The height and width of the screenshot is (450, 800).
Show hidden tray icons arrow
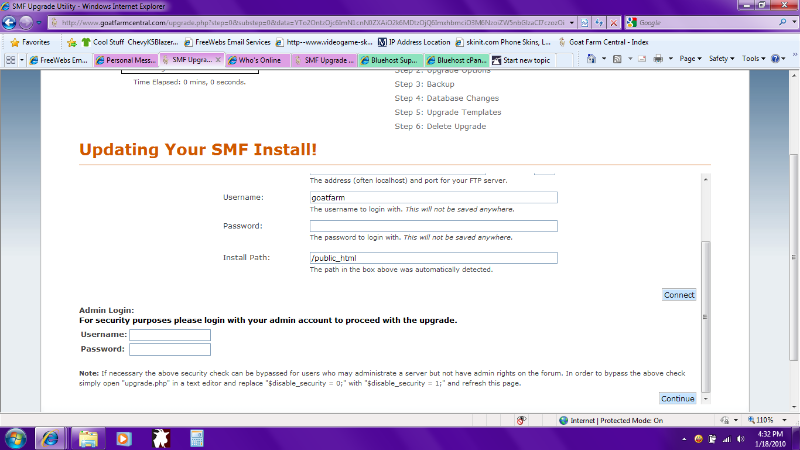pyautogui.click(x=684, y=439)
